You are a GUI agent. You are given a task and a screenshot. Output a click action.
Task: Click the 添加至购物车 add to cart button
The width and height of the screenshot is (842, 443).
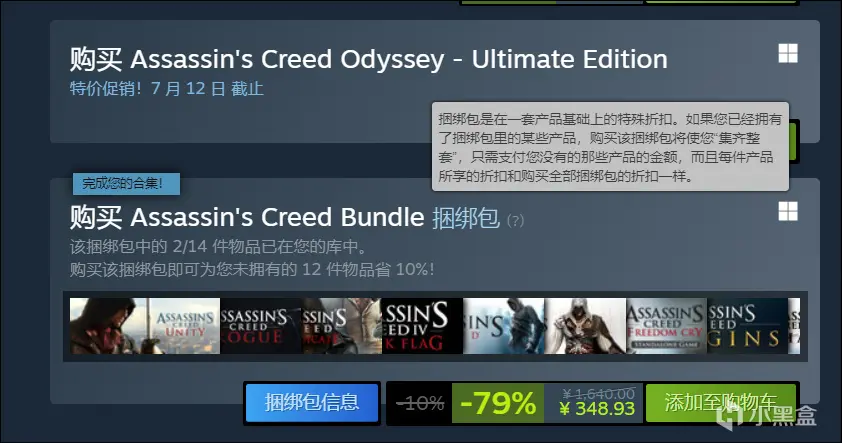(721, 403)
